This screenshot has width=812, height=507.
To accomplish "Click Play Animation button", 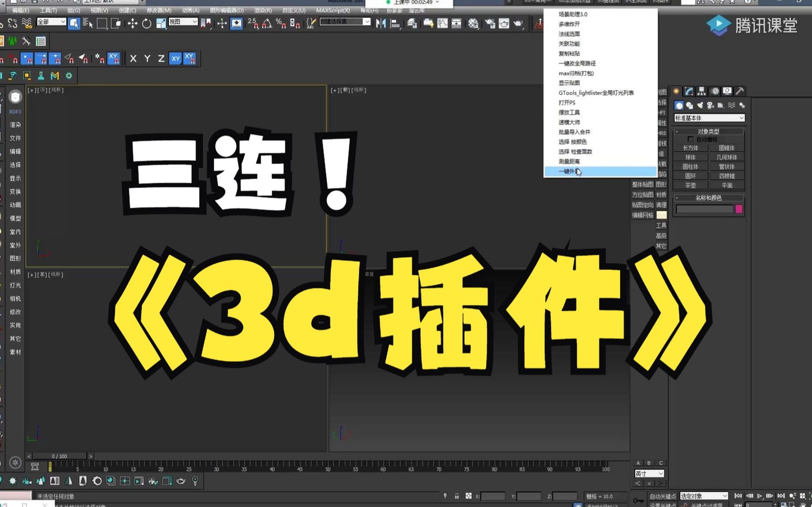I will point(759,496).
